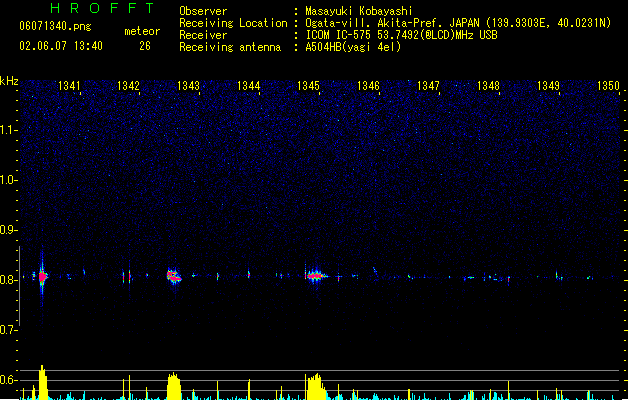629x400 pixels.
Task: Click the 0.9 kHz frequency label
Action: click(x=8, y=229)
